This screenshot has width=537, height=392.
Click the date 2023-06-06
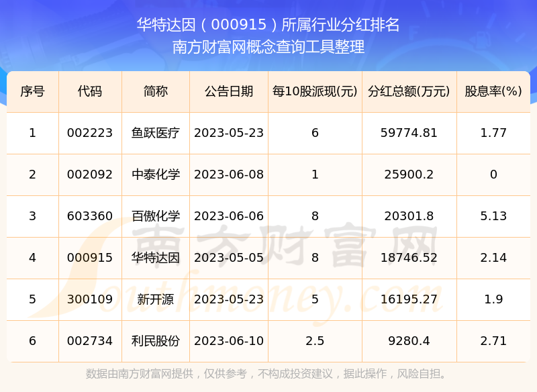[x=229, y=216]
